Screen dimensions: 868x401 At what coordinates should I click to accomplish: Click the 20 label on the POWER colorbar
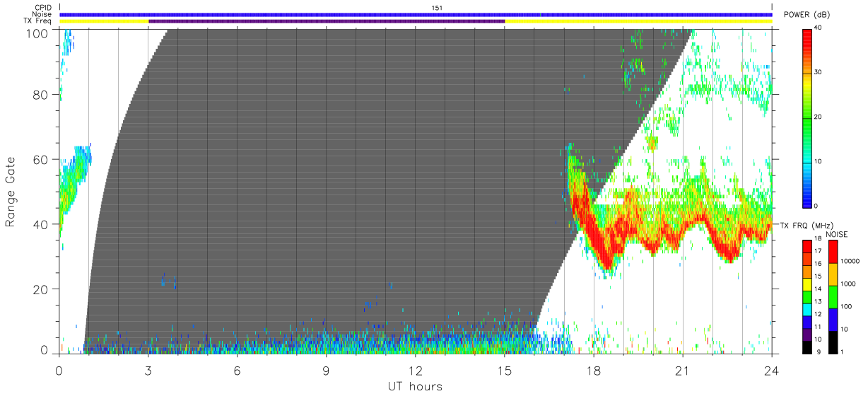click(819, 117)
